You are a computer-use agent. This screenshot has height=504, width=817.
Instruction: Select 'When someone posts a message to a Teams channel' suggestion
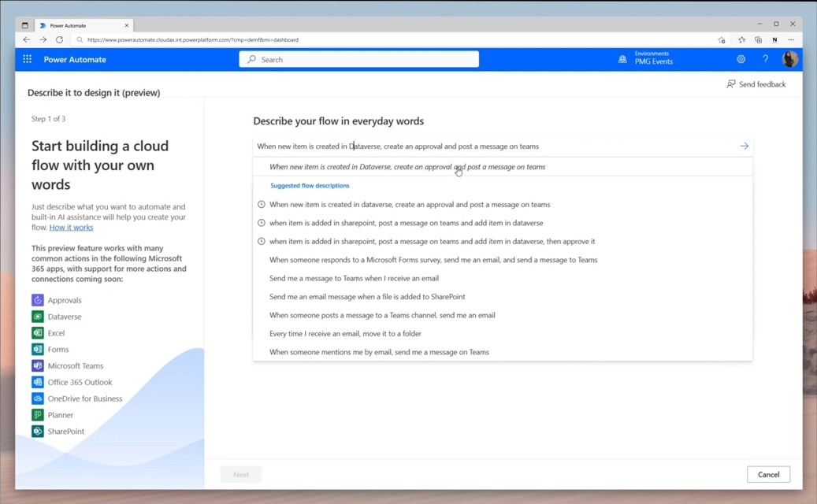[503, 315]
